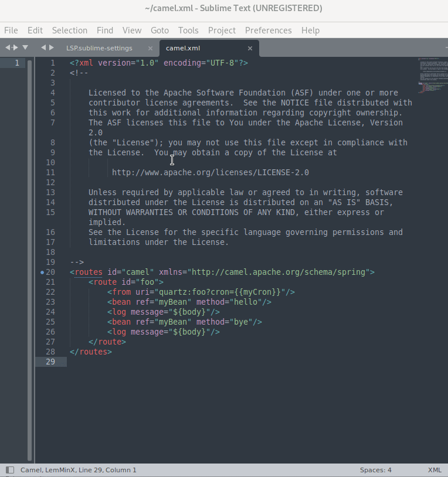Click right pane next tab arrow
The height and width of the screenshot is (477, 448).
pyautogui.click(x=51, y=47)
